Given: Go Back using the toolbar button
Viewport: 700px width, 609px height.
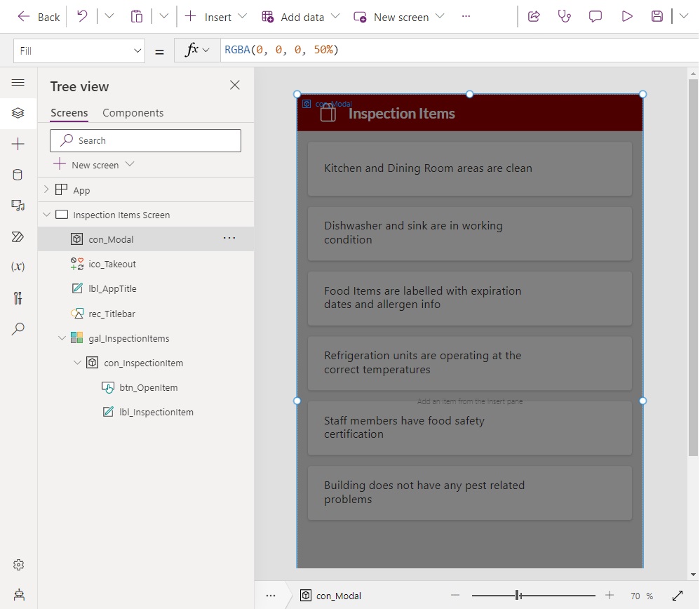Looking at the screenshot, I should tap(39, 17).
